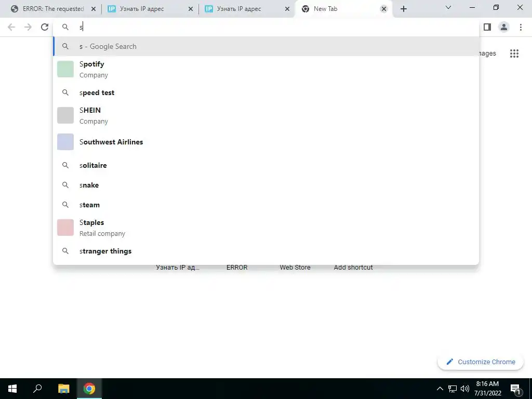
Task: Open the Windows Start menu
Action: click(x=12, y=389)
